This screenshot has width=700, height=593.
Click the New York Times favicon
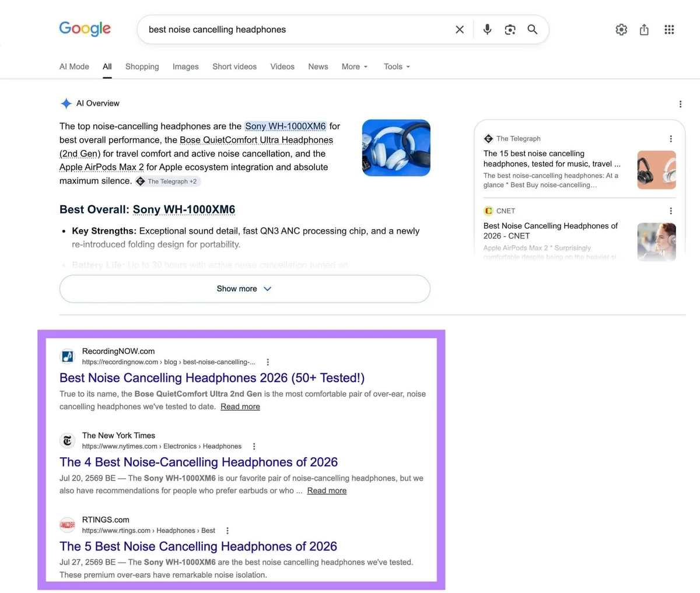[x=68, y=440]
